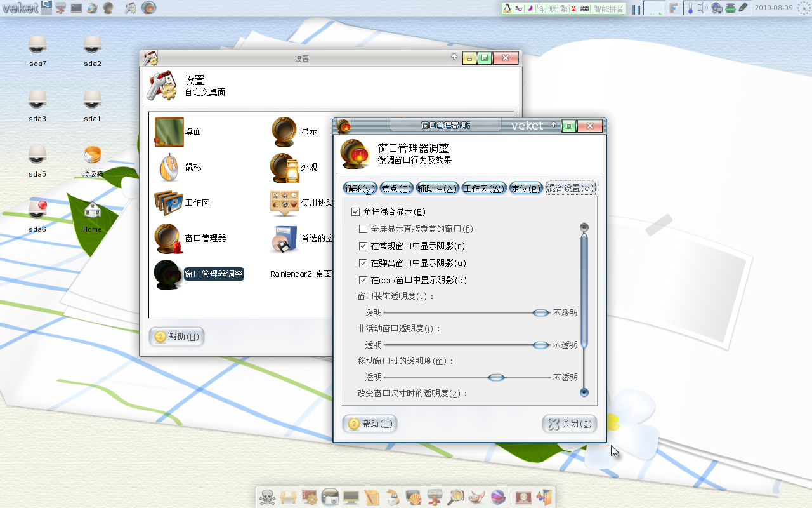Roll up the 设置 window with arrow button
812x508 pixels.
click(x=454, y=57)
